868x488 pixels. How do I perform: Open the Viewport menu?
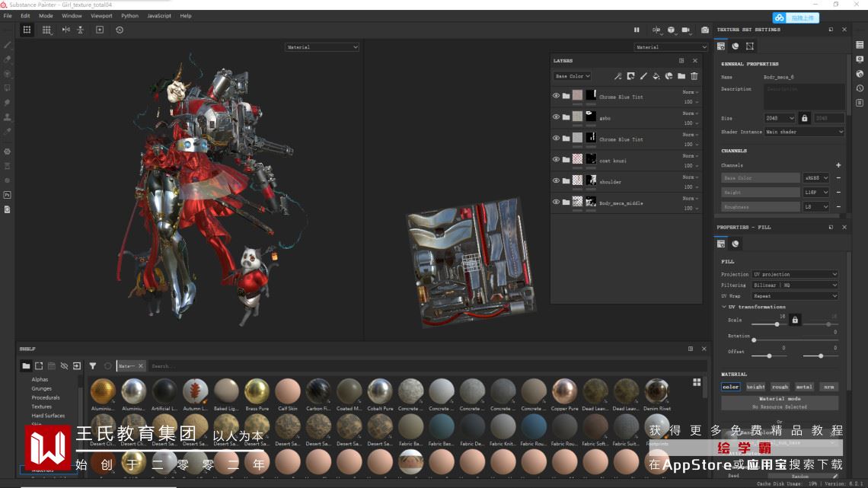101,15
